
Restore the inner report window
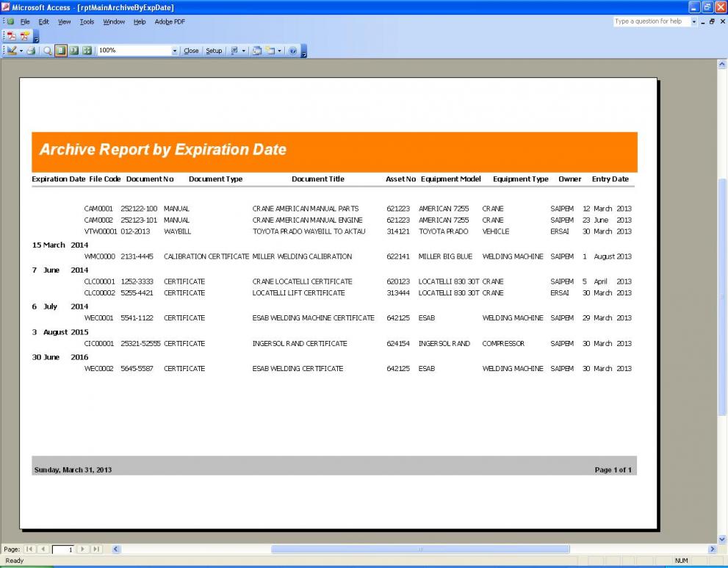tap(713, 22)
